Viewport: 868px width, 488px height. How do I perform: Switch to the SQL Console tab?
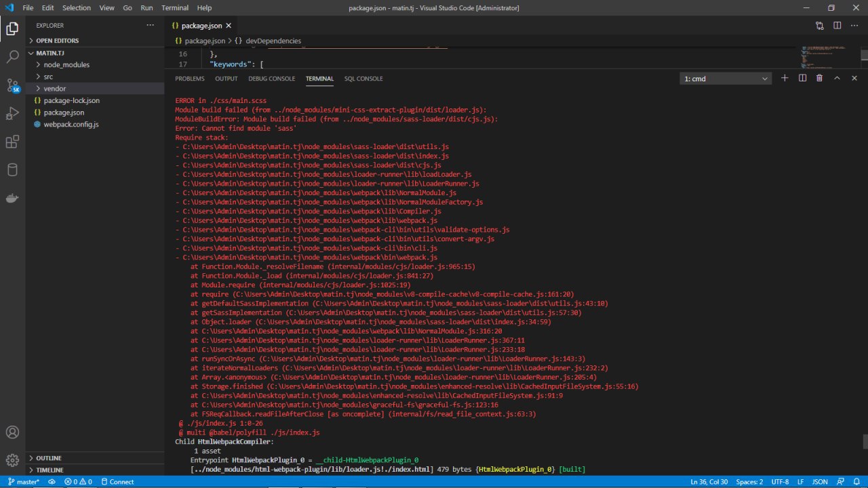click(x=363, y=79)
